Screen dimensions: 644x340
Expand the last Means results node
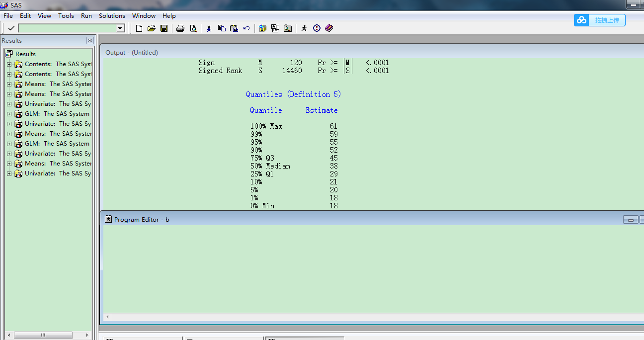point(9,164)
